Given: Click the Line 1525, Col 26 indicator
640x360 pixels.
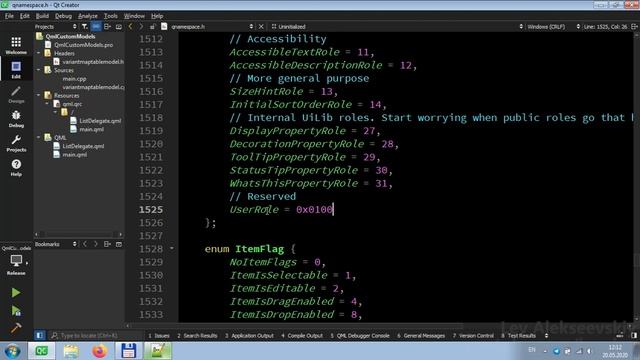Looking at the screenshot, I should 605,27.
